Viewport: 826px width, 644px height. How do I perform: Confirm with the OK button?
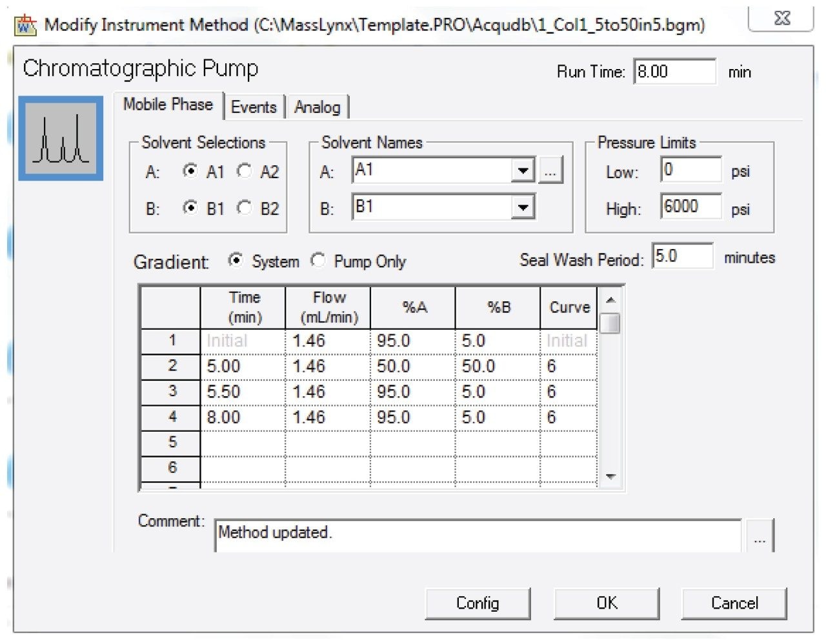607,603
